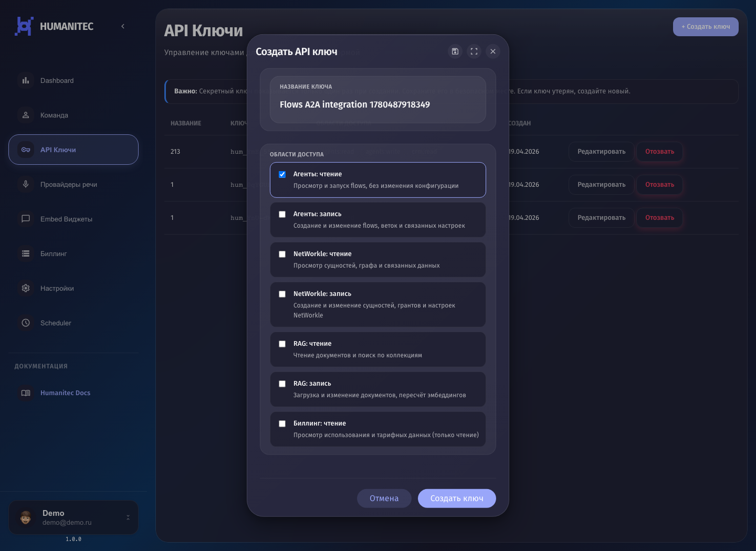Image resolution: width=756 pixels, height=551 pixels.
Task: Open the Demo account switcher arrows
Action: [128, 517]
